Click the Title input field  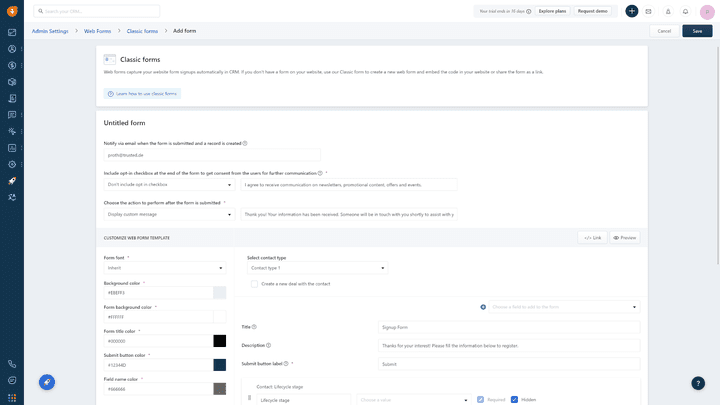508,327
